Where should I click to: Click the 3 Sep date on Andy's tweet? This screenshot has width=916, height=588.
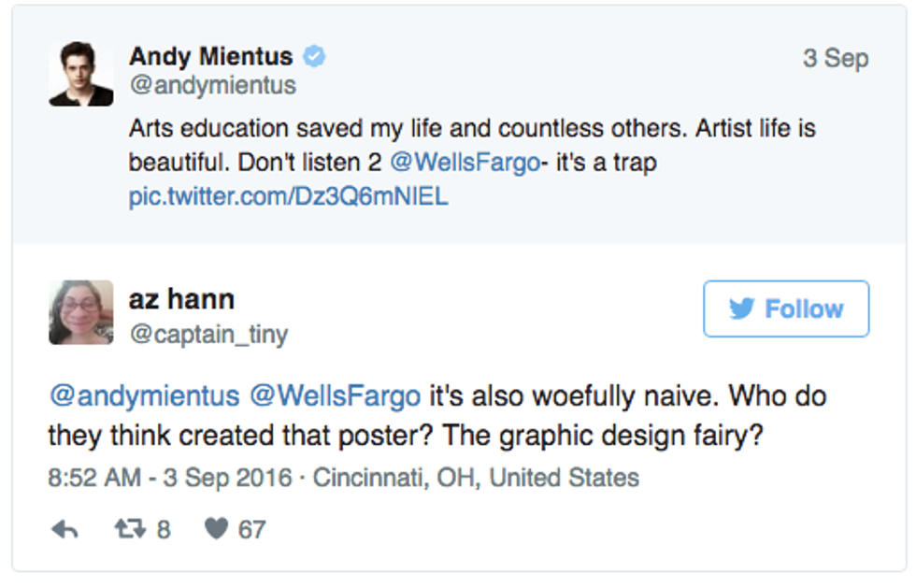coord(835,58)
